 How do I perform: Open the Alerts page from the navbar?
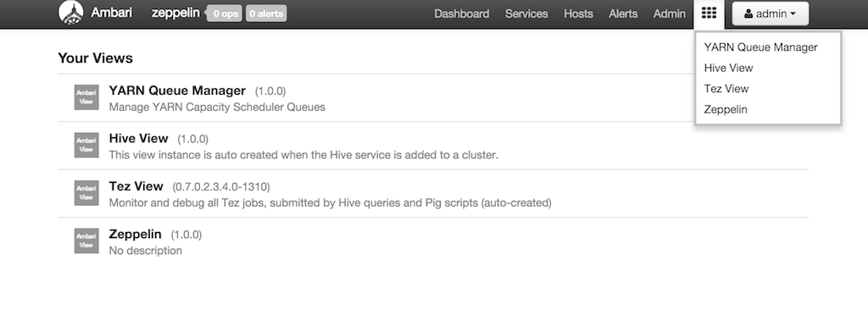pos(623,14)
